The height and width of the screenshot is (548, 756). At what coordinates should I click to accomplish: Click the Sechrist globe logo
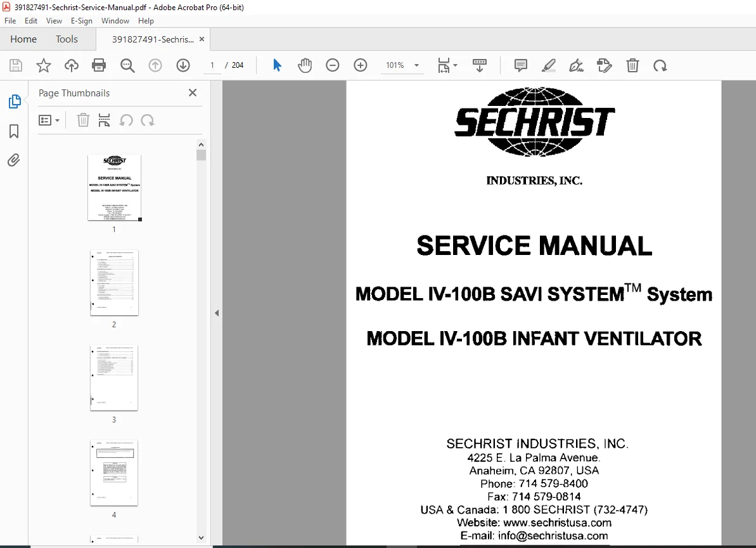[534, 122]
